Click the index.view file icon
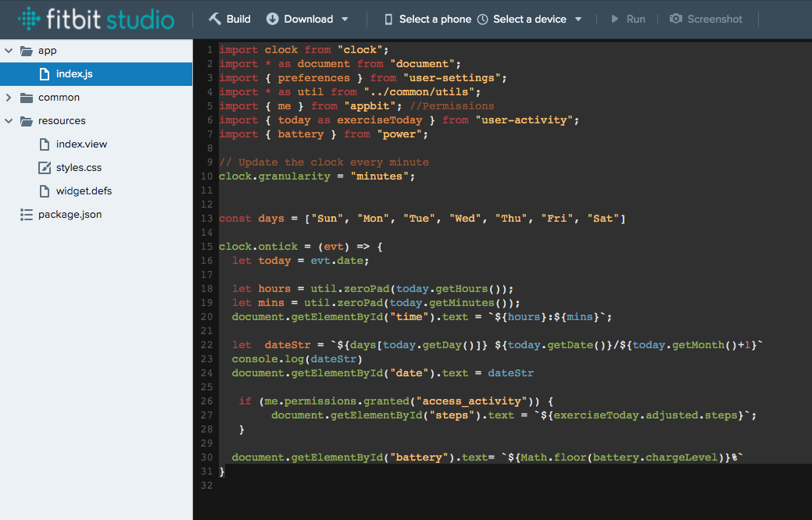 (x=45, y=144)
